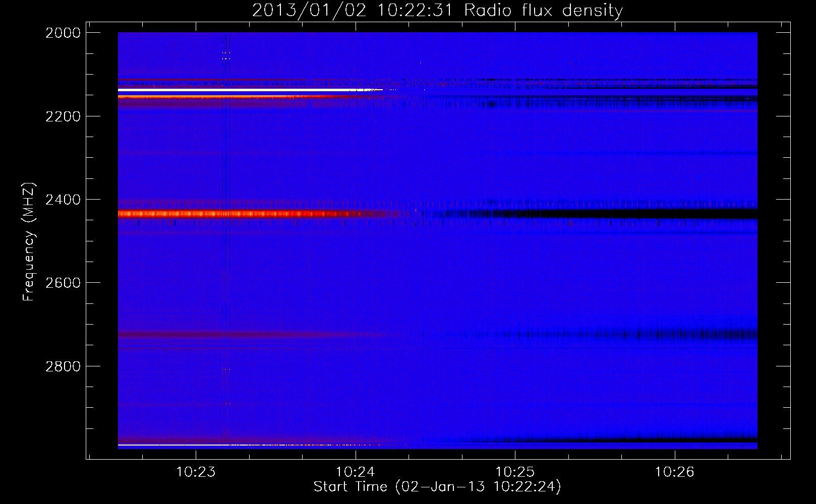
Task: Click the 2000 frequency tick label
Action: tap(63, 33)
